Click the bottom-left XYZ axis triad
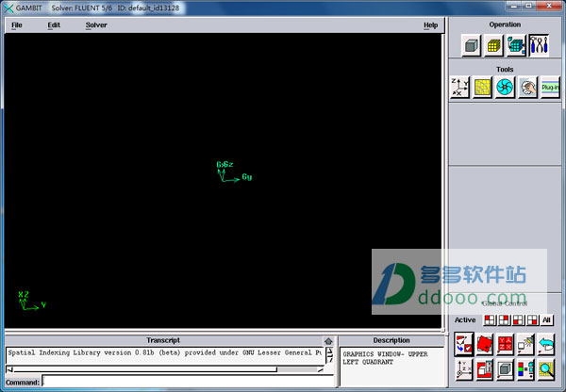 [32, 301]
